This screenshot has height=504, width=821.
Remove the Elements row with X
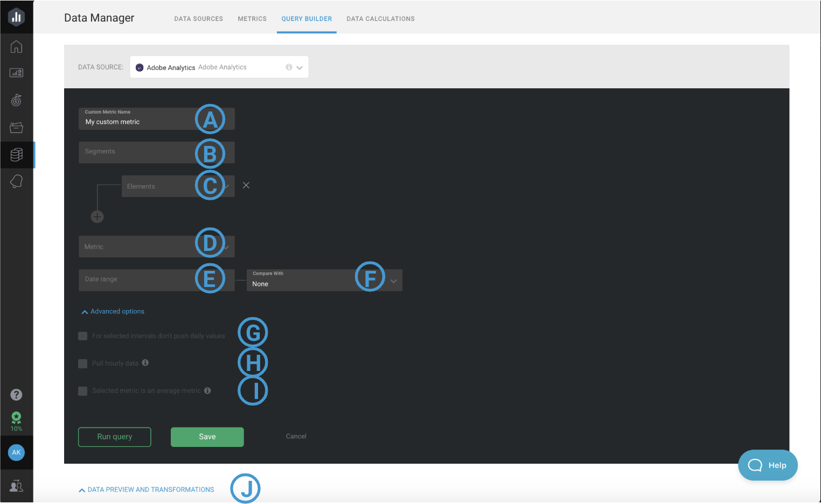[x=246, y=185]
